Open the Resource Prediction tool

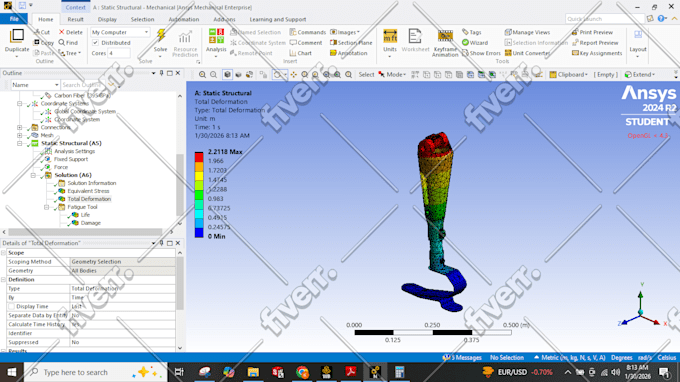(185, 43)
